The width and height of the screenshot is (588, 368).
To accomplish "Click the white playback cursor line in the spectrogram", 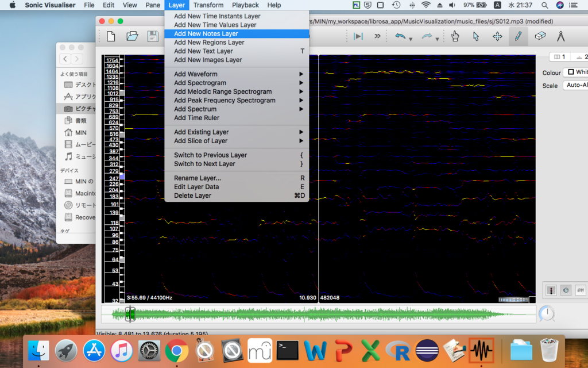I will pyautogui.click(x=318, y=178).
